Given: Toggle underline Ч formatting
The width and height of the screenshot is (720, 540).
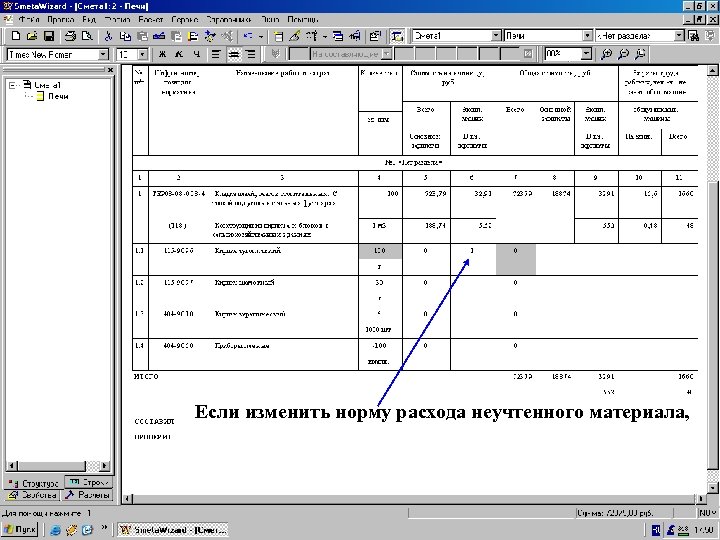Looking at the screenshot, I should pyautogui.click(x=197, y=54).
